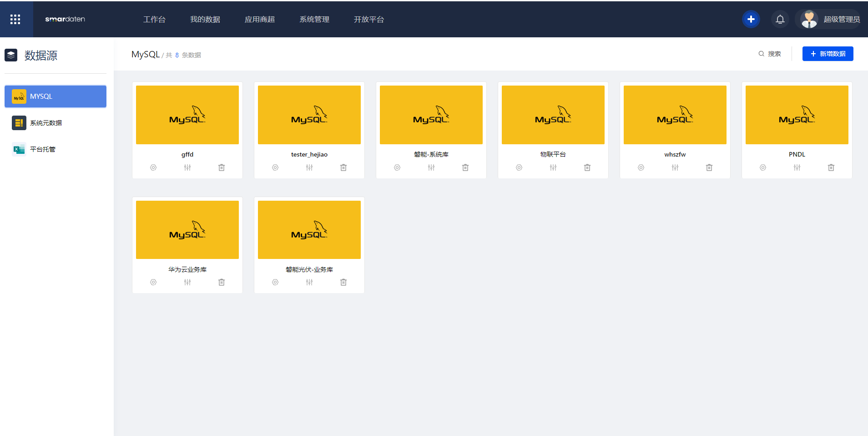The width and height of the screenshot is (868, 436).
Task: Click tester_hejiao card target icon
Action: tap(275, 167)
